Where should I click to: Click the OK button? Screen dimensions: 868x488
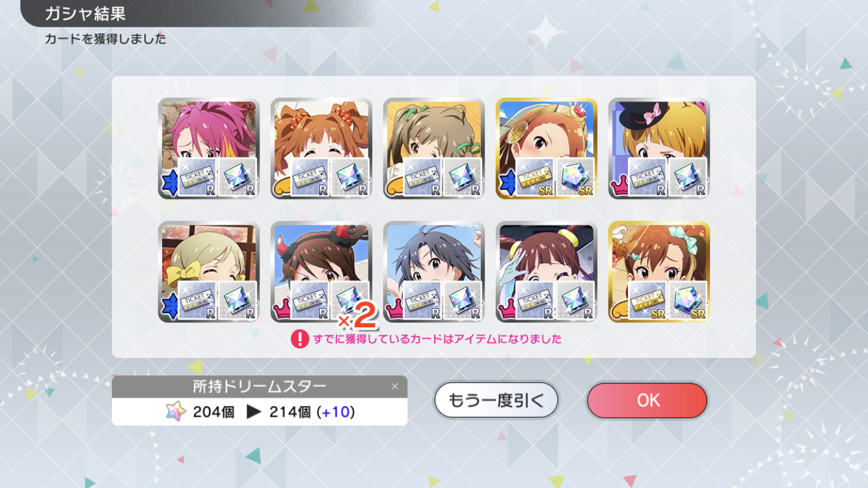[647, 400]
